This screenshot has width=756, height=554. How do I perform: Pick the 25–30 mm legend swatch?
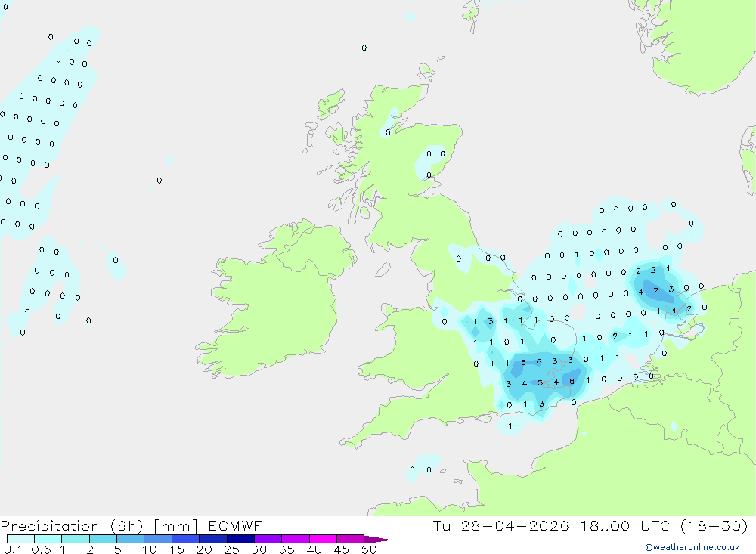[240, 539]
